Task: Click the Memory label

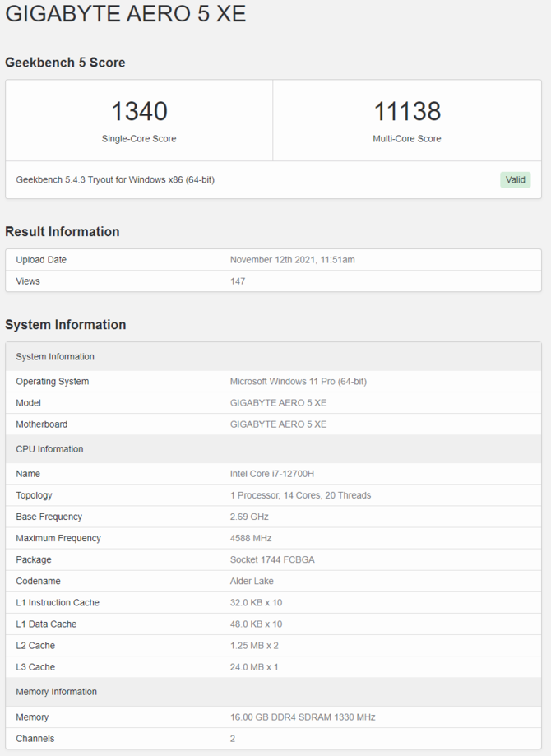Action: point(32,717)
